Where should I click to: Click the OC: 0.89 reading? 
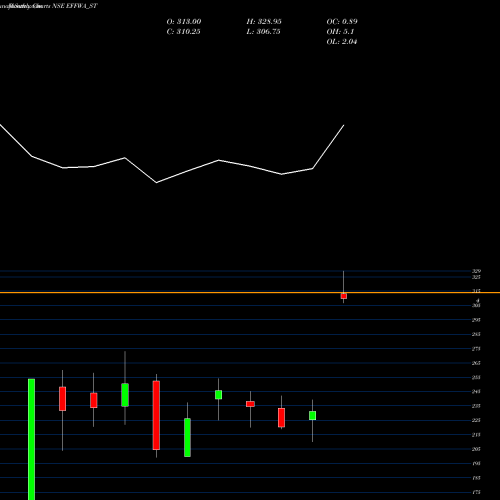coord(342,22)
